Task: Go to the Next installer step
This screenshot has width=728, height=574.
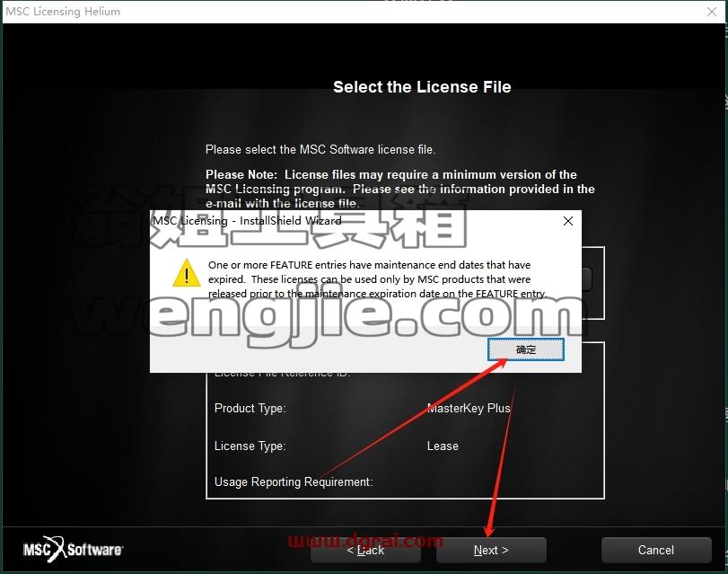Action: pos(491,551)
